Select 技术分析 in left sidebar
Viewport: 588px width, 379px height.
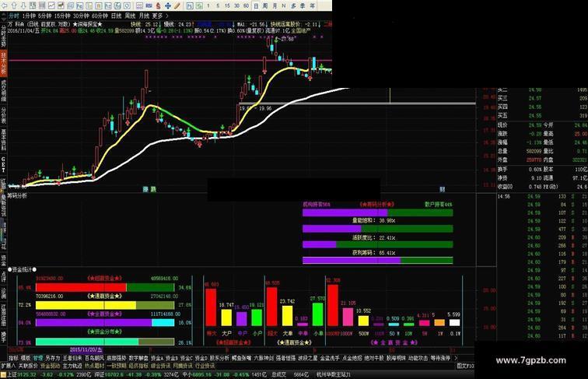click(3, 61)
